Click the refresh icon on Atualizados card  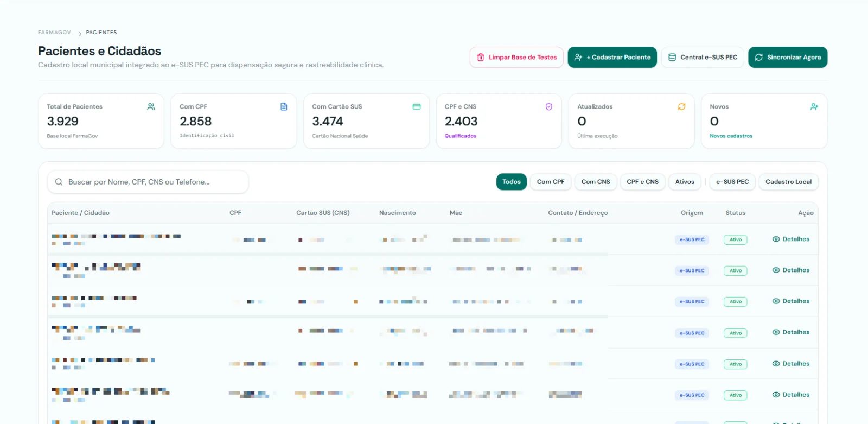[681, 107]
